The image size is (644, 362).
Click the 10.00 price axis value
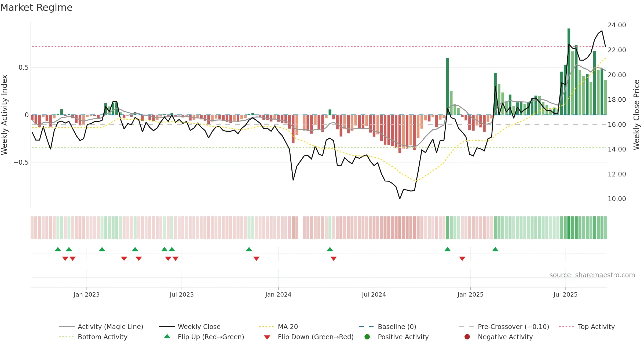pyautogui.click(x=617, y=199)
